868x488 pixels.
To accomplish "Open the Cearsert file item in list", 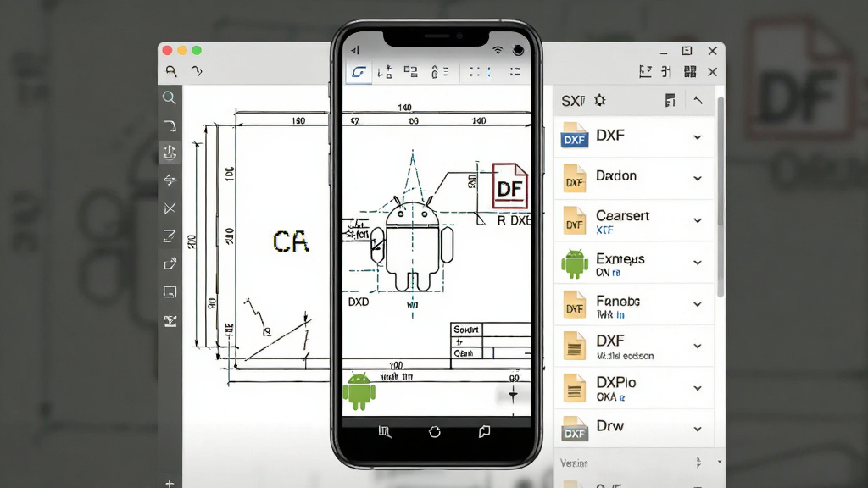I will point(634,220).
